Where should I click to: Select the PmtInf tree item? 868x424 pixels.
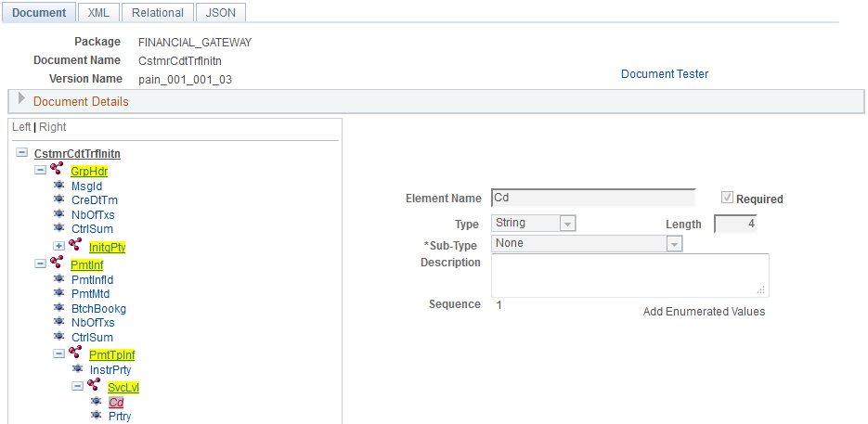pyautogui.click(x=87, y=265)
